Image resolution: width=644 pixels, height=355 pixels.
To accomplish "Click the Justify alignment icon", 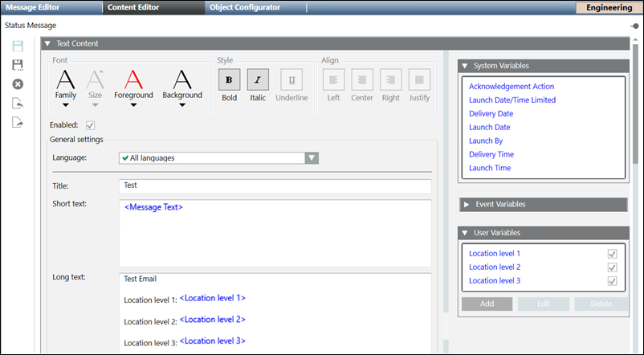I will pos(418,80).
